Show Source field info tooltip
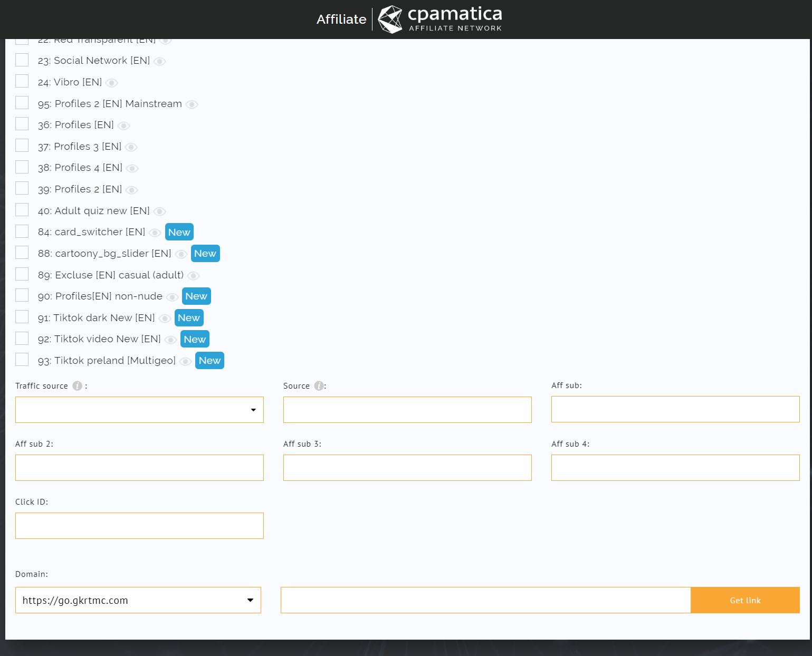This screenshot has height=656, width=812. [x=319, y=386]
